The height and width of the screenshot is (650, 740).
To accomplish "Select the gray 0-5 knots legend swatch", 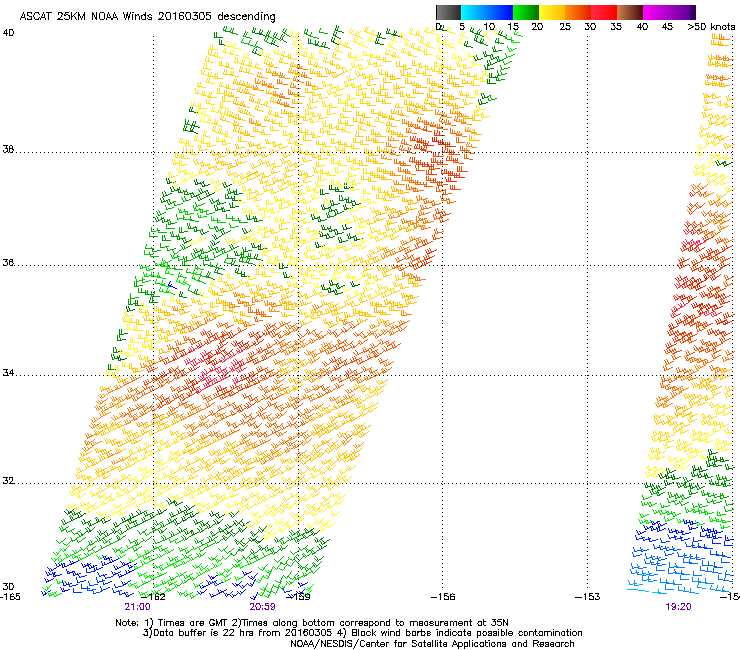I will point(448,12).
